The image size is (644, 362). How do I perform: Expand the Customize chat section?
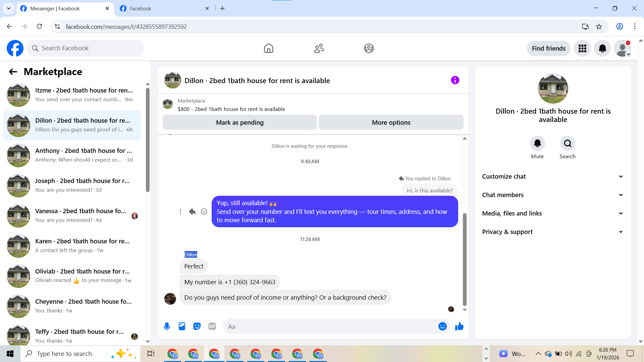[x=553, y=177]
